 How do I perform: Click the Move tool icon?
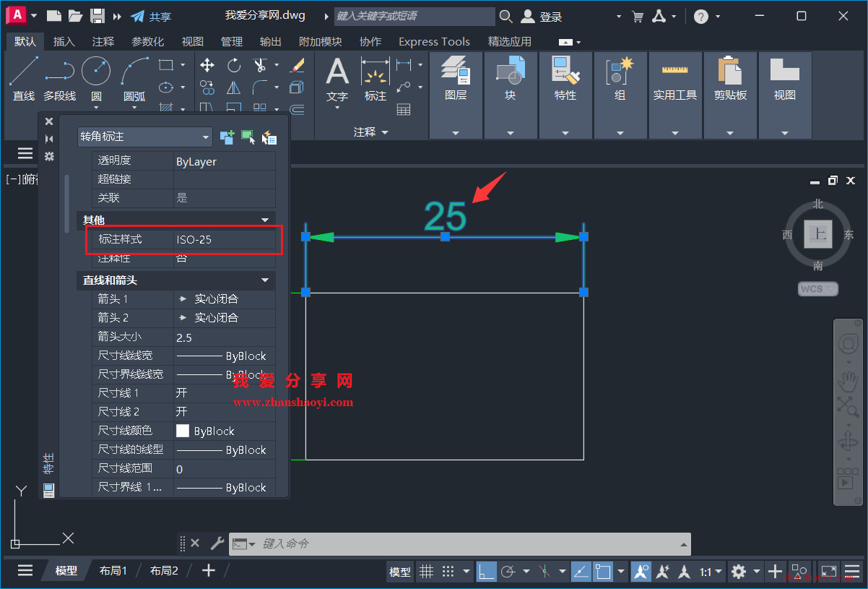tap(207, 65)
